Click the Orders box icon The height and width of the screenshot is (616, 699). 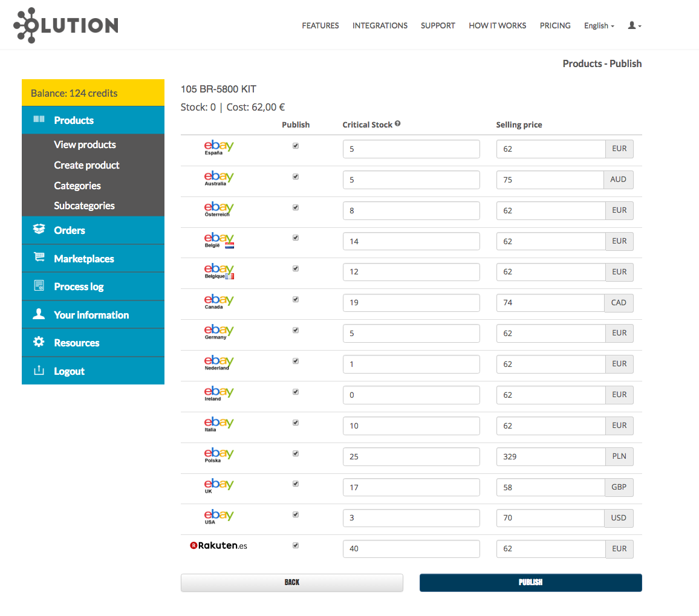point(39,229)
